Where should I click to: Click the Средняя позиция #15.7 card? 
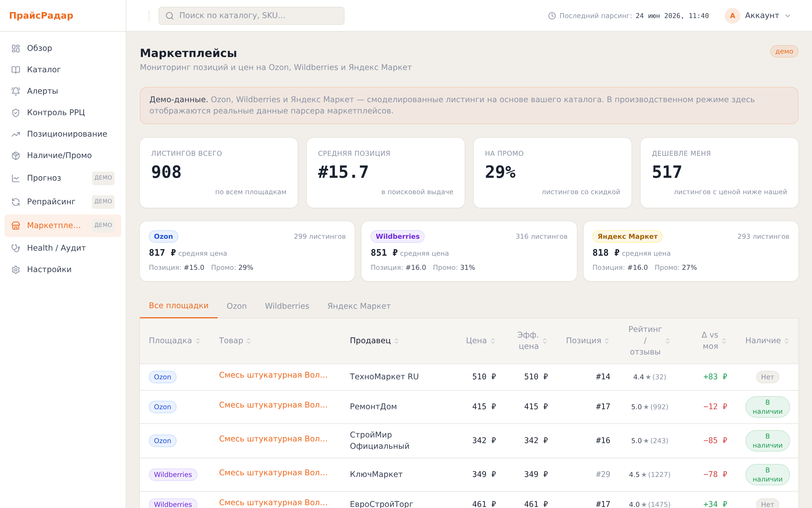(x=385, y=173)
